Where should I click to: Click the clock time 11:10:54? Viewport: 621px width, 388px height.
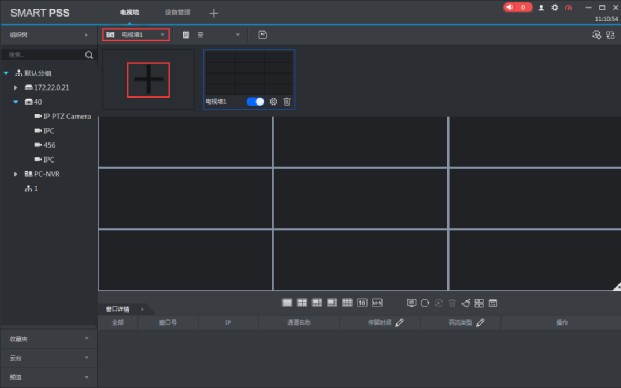pos(606,19)
